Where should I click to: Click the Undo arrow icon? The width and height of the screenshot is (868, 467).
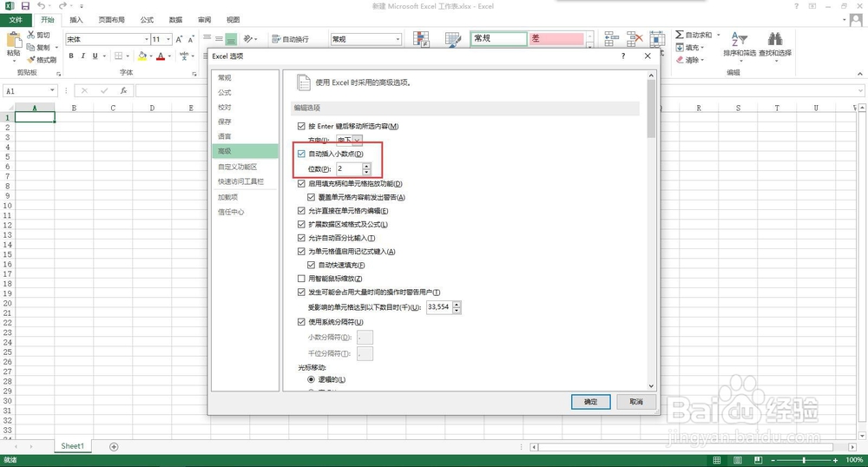point(41,6)
